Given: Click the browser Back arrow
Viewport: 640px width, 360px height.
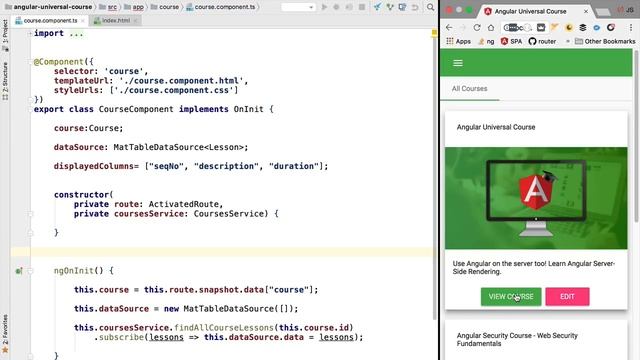Looking at the screenshot, I should (449, 27).
